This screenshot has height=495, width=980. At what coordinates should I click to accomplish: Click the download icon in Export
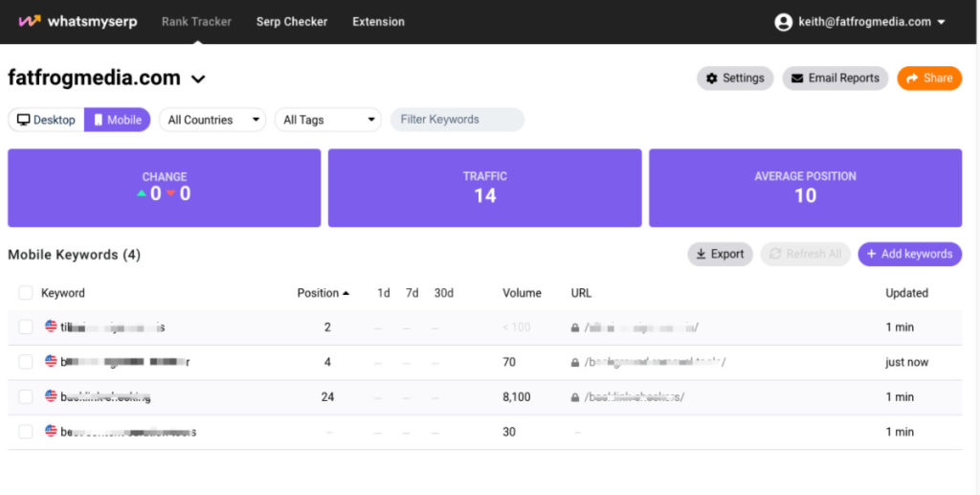pyautogui.click(x=701, y=254)
